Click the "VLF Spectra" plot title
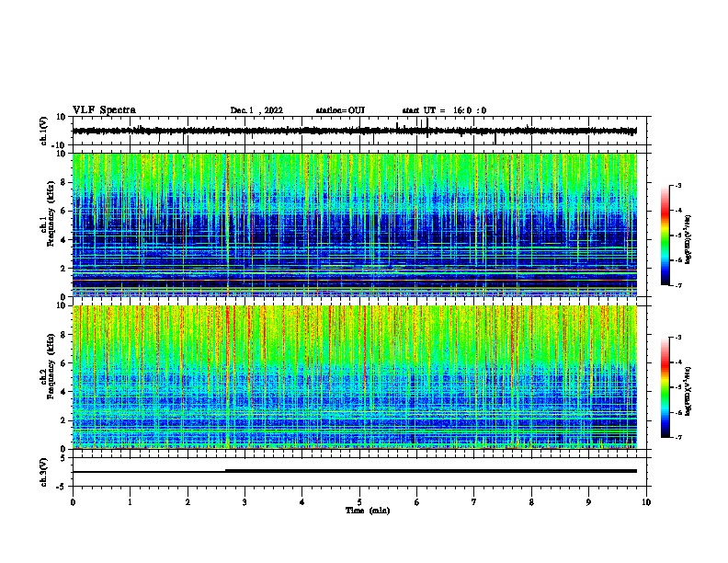728x563 pixels. (x=104, y=110)
